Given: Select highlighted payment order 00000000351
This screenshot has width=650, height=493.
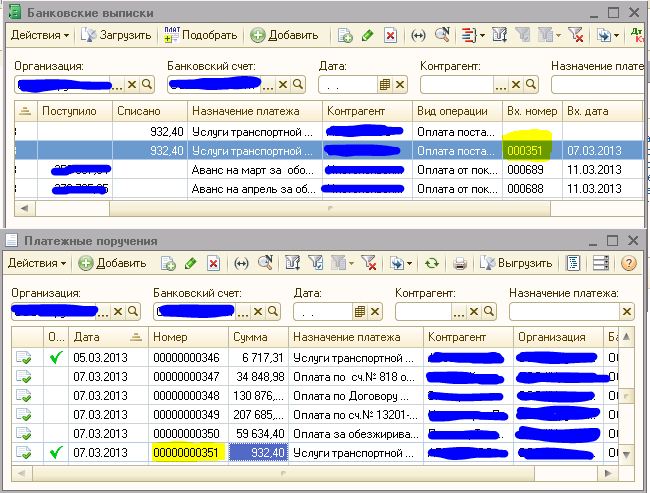Looking at the screenshot, I should click(x=188, y=452).
